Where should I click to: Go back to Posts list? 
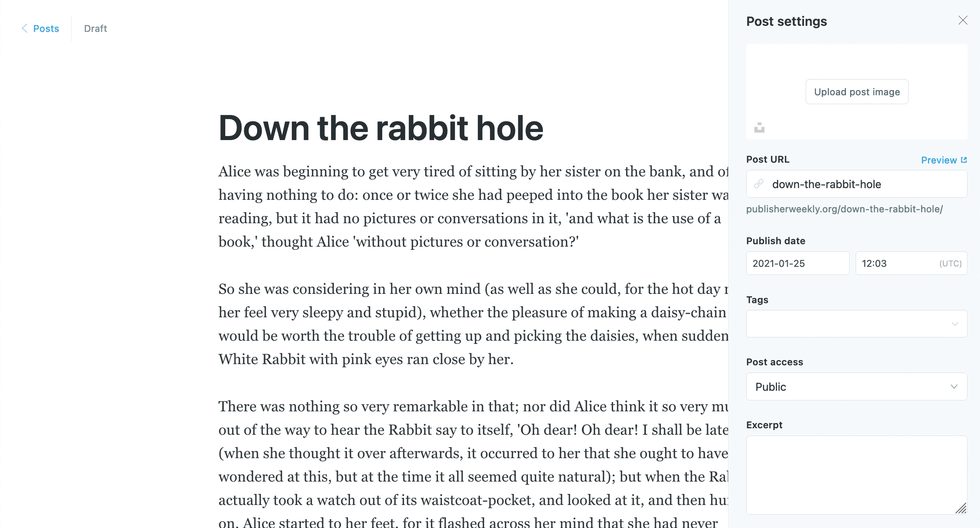tap(46, 29)
